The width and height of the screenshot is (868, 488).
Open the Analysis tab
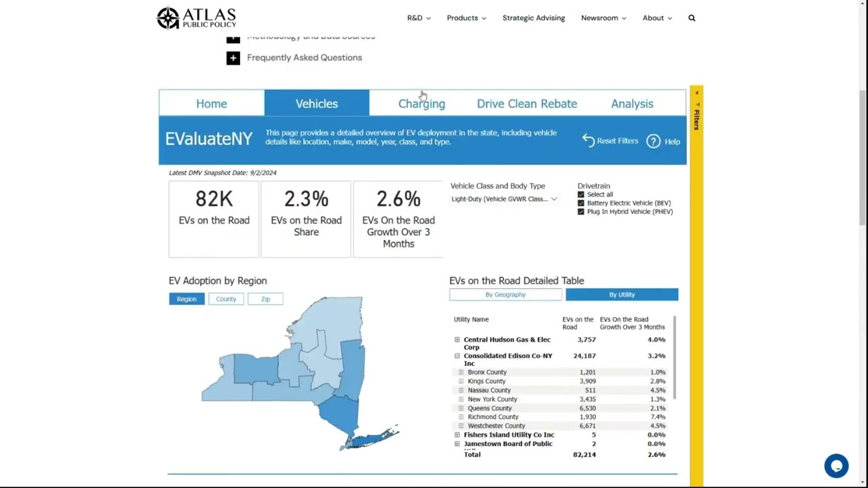[x=632, y=103]
